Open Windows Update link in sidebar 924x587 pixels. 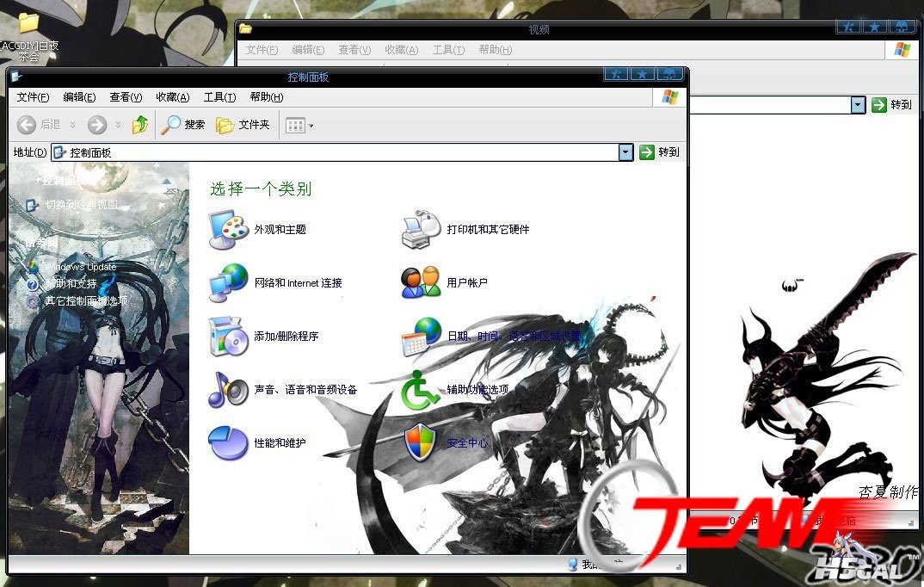click(81, 267)
